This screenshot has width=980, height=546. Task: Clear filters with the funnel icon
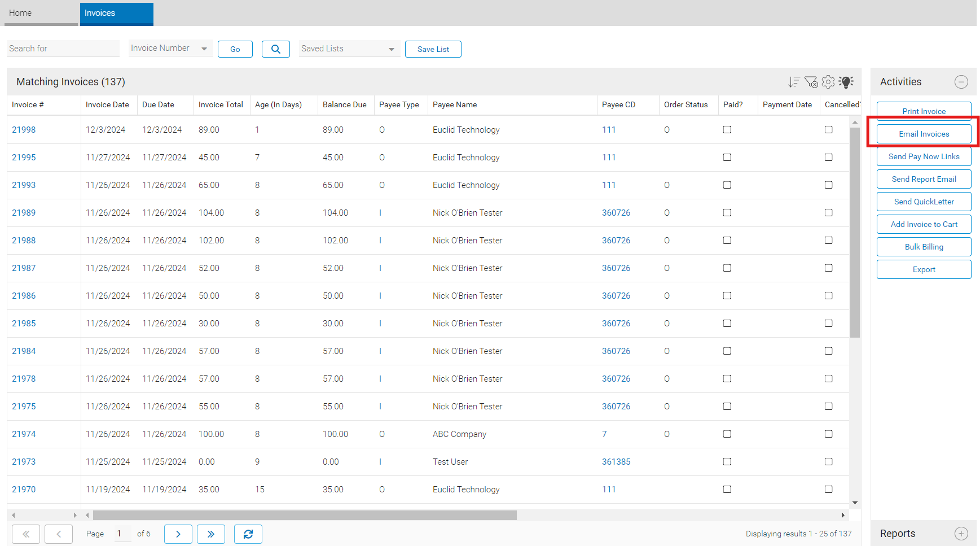point(811,82)
